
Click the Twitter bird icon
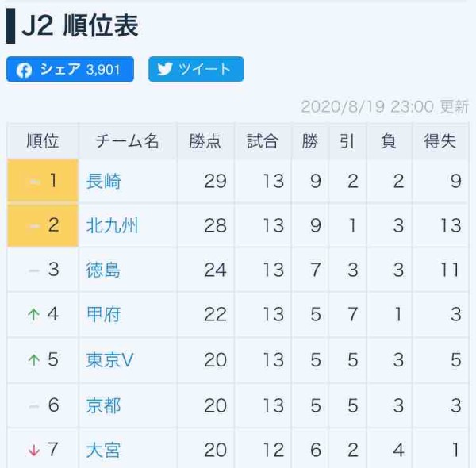165,69
